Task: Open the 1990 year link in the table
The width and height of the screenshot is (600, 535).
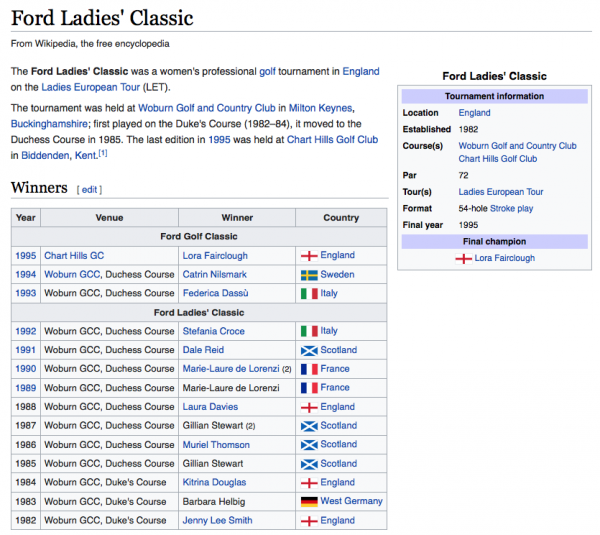Action: (26, 369)
